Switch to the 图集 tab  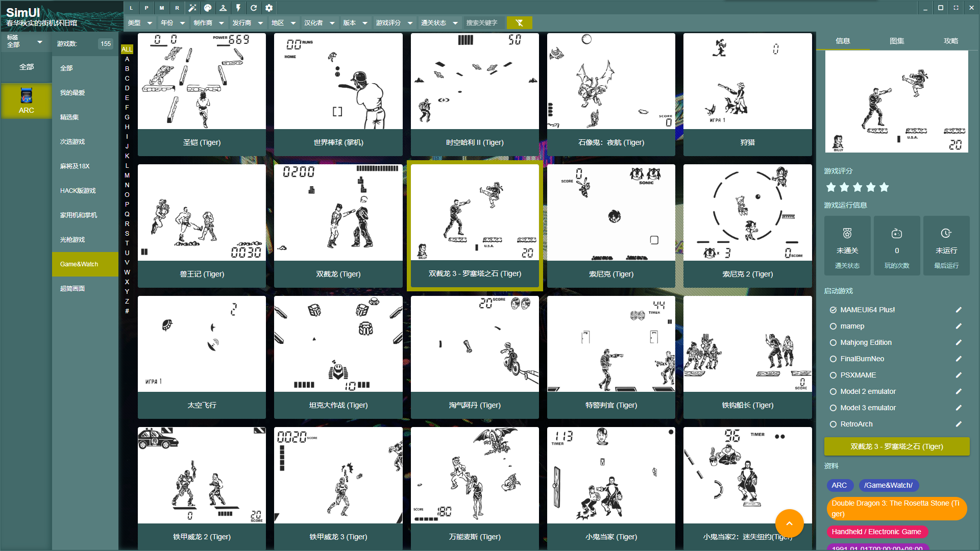(897, 41)
